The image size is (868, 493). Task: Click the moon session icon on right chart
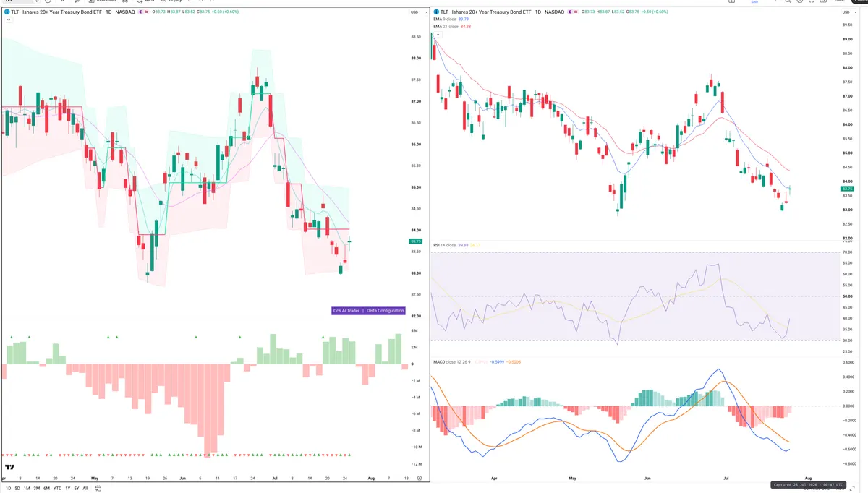tap(570, 12)
